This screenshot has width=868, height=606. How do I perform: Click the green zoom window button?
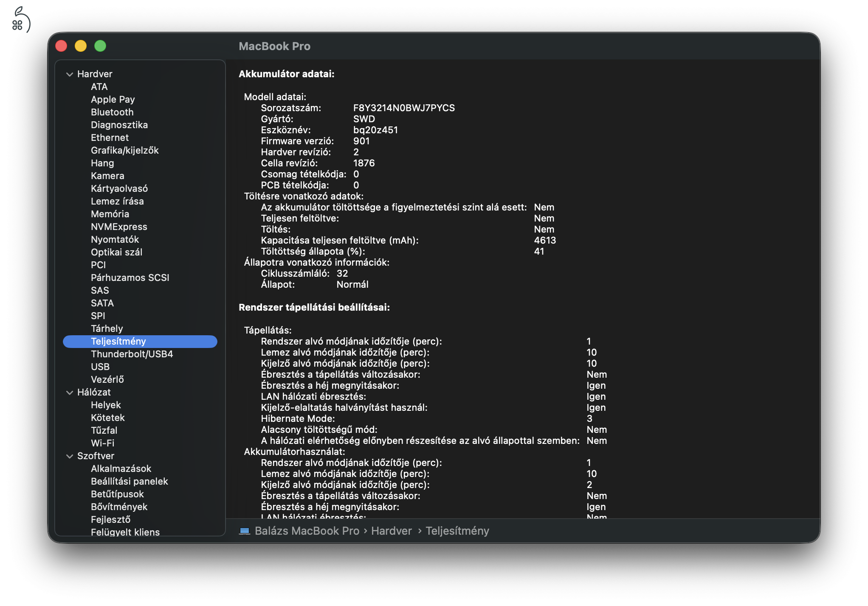(x=100, y=46)
